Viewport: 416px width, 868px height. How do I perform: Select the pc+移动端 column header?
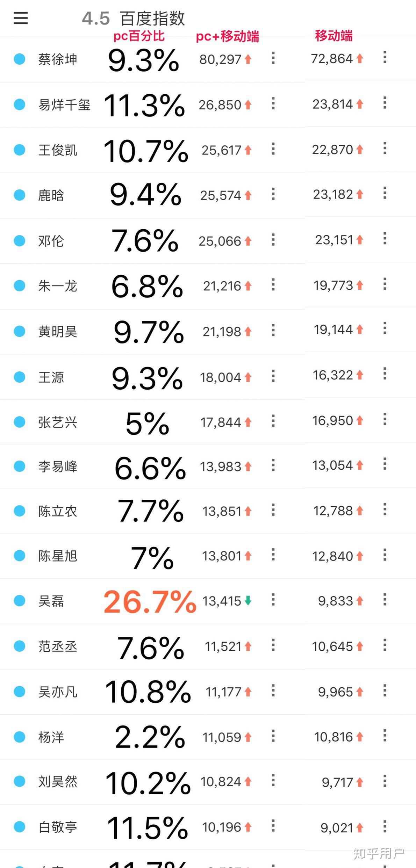coord(228,36)
